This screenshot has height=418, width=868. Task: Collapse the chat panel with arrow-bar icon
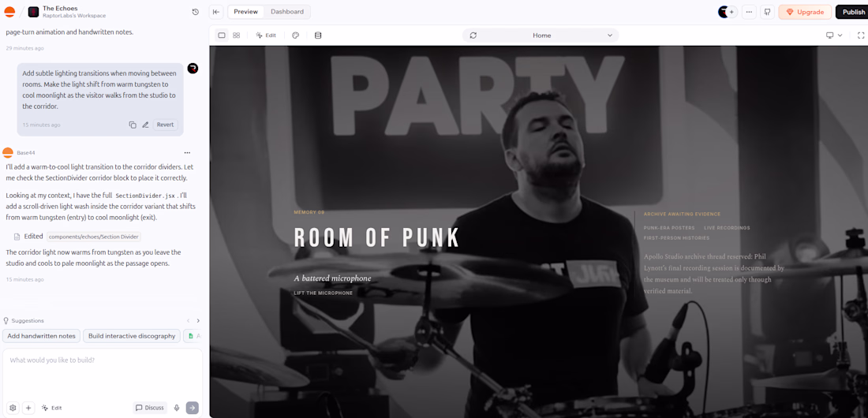pyautogui.click(x=216, y=12)
